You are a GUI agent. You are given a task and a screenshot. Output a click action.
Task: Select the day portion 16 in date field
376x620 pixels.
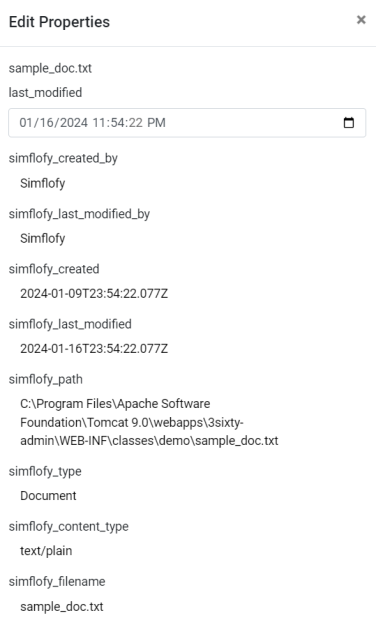coord(43,123)
